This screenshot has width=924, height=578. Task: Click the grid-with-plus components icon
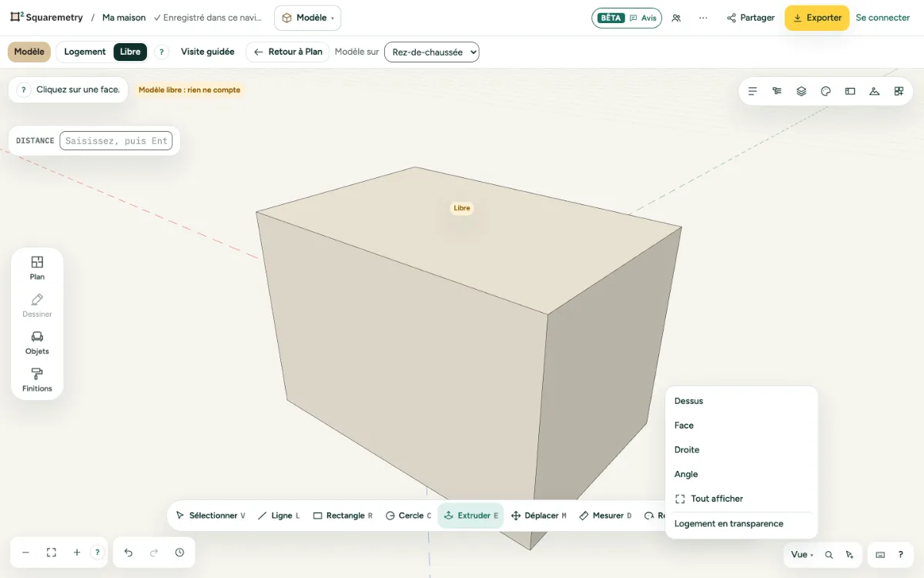[899, 91]
